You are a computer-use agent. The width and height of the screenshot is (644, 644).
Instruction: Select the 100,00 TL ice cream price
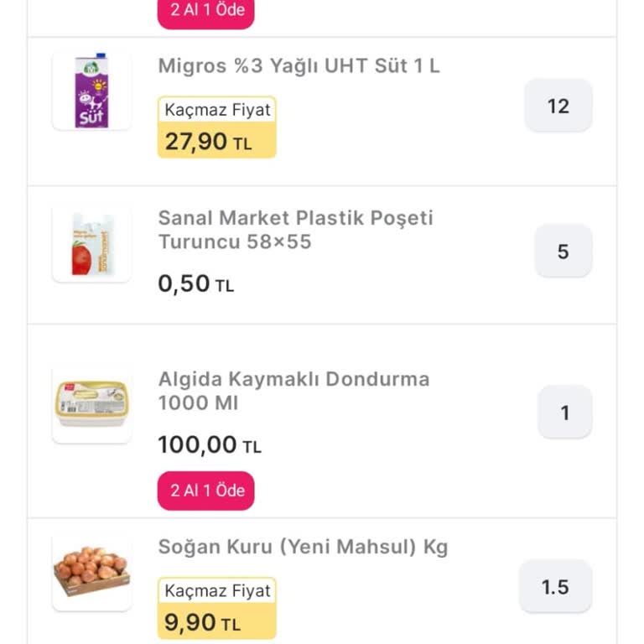[209, 444]
